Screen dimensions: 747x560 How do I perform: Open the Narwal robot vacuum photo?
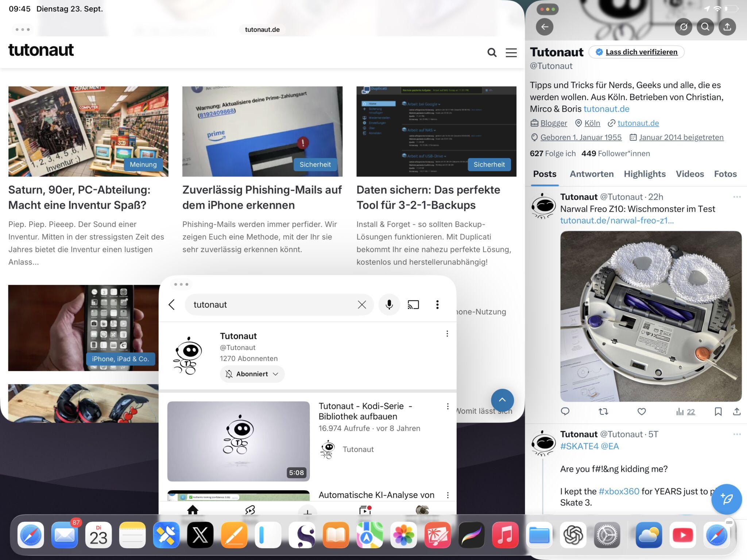(651, 316)
